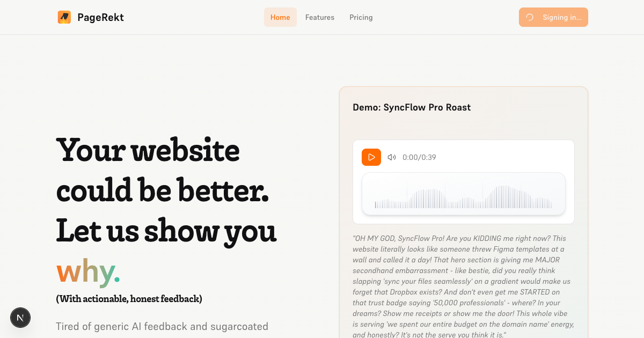Go to the Home tab
This screenshot has width=644, height=338.
tap(280, 17)
